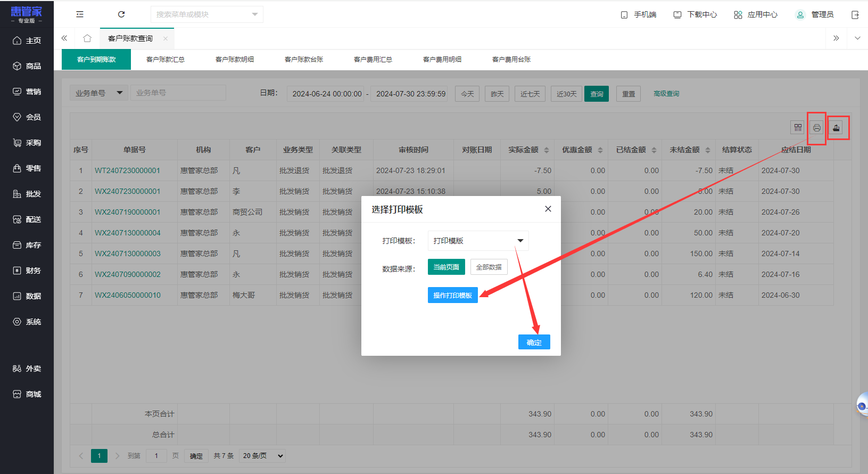868x474 pixels.
Task: Click the end date field 2024-07-30 23:59:59
Action: point(409,94)
